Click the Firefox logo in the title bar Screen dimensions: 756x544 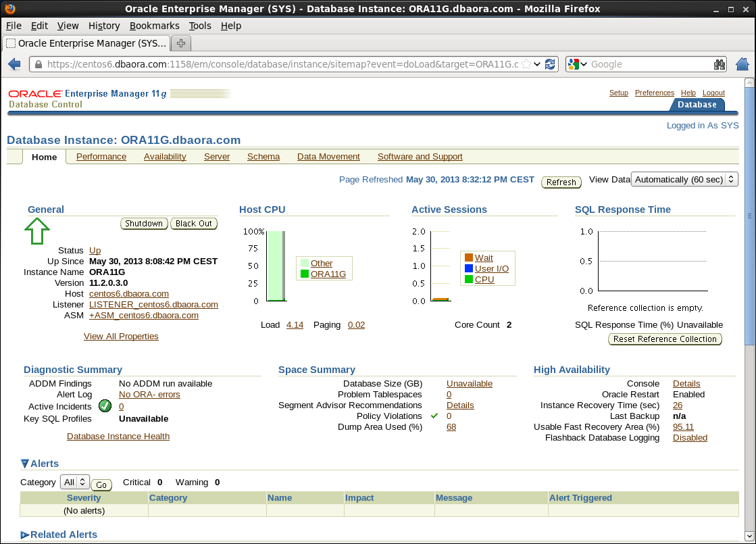pyautogui.click(x=9, y=8)
